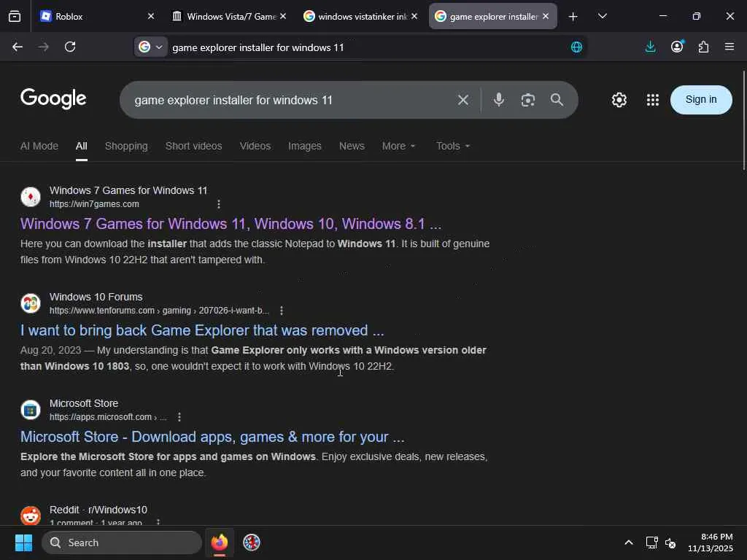The height and width of the screenshot is (560, 747).
Task: Open the Firefox hamburger application menu
Action: tap(729, 47)
